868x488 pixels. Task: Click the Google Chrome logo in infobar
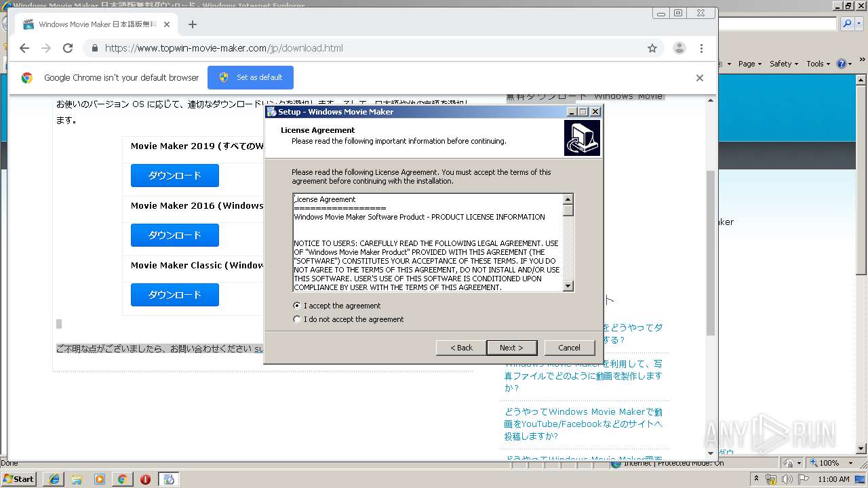point(26,78)
